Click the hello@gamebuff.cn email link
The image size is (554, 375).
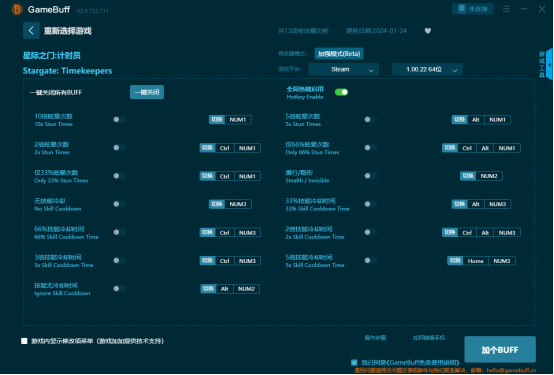click(511, 370)
